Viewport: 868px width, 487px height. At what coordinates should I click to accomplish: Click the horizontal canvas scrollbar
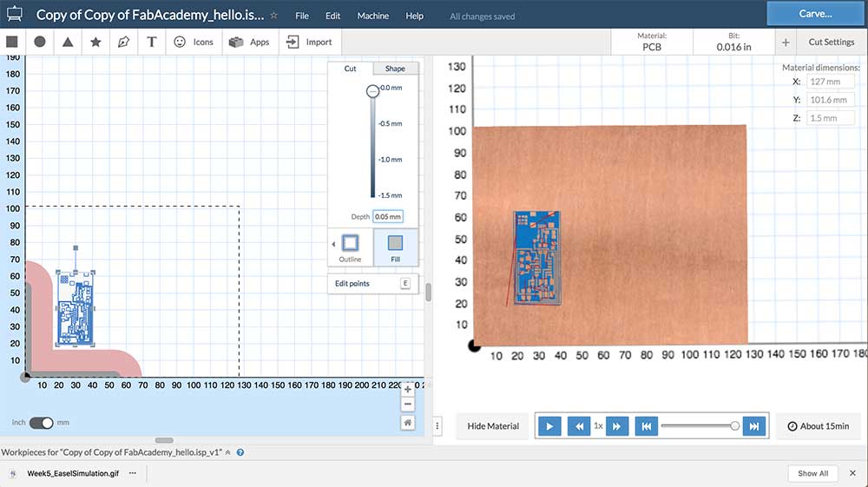coord(164,440)
